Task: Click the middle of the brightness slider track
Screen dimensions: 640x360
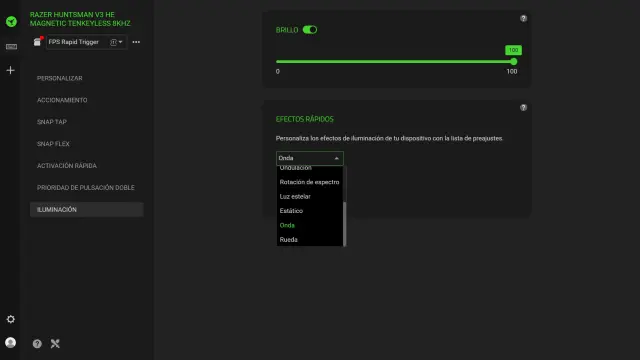Action: (395, 62)
